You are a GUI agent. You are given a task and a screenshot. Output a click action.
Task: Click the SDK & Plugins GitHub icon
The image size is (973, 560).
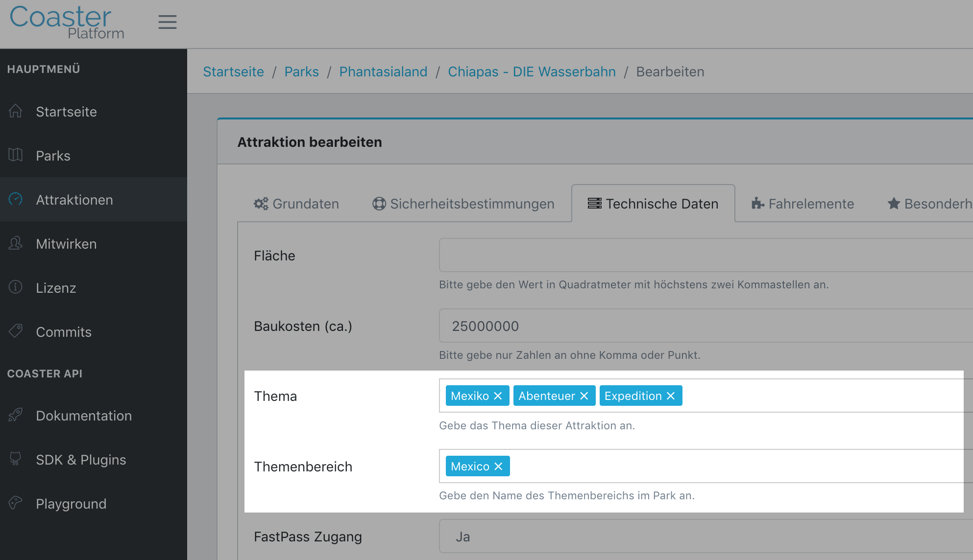point(16,459)
